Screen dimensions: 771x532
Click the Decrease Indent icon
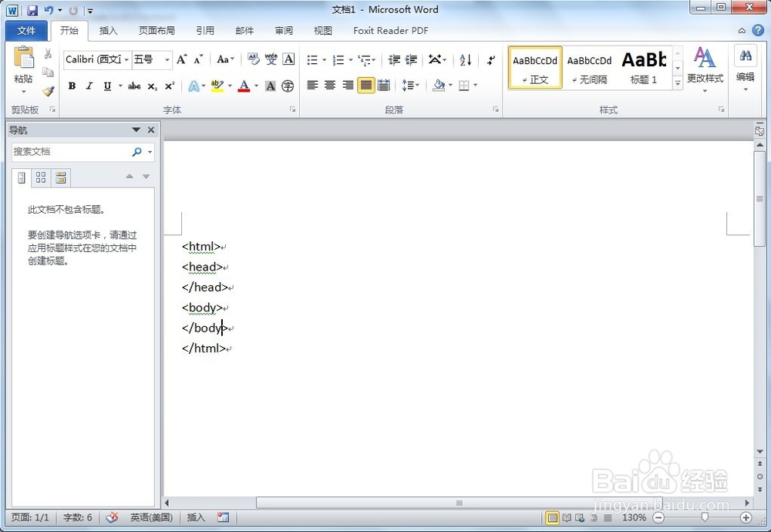[x=394, y=60]
